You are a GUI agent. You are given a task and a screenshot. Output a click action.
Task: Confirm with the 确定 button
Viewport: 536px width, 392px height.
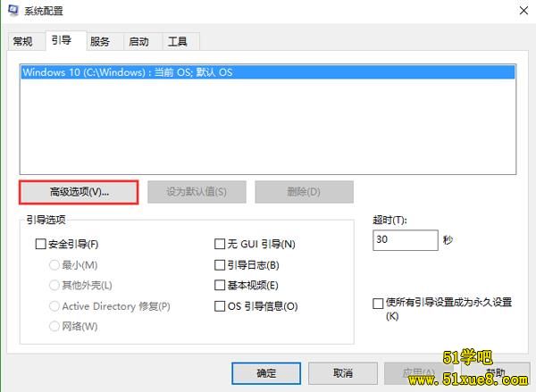click(x=265, y=372)
